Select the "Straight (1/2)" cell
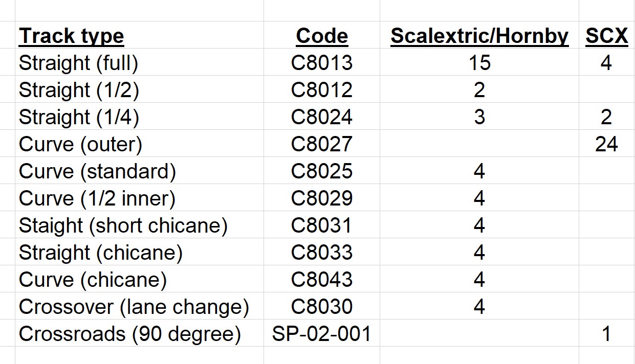 tap(79, 90)
